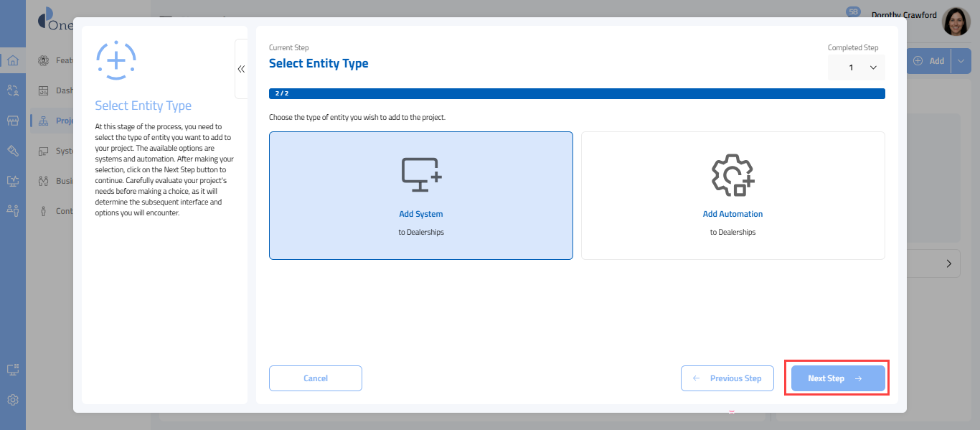Select the Add System to Dealerships option
Viewport: 980px width, 430px height.
421,195
